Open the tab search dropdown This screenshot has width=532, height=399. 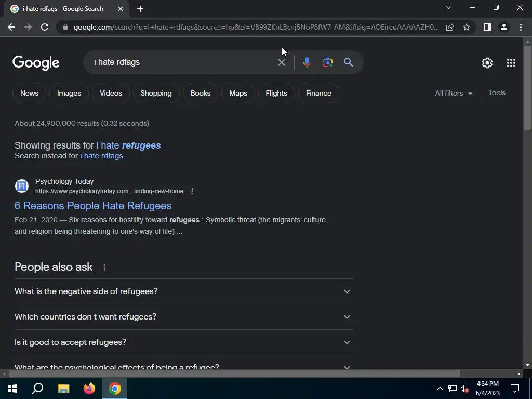(x=448, y=7)
